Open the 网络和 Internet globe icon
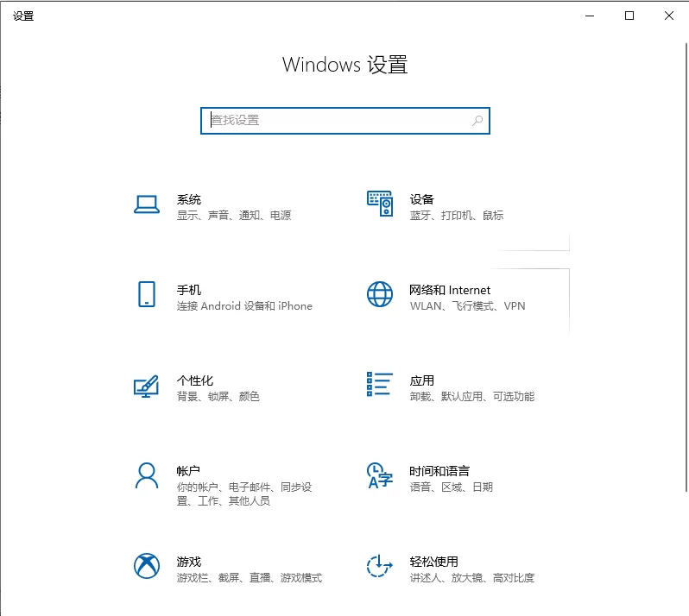This screenshot has height=616, width=689. point(380,294)
